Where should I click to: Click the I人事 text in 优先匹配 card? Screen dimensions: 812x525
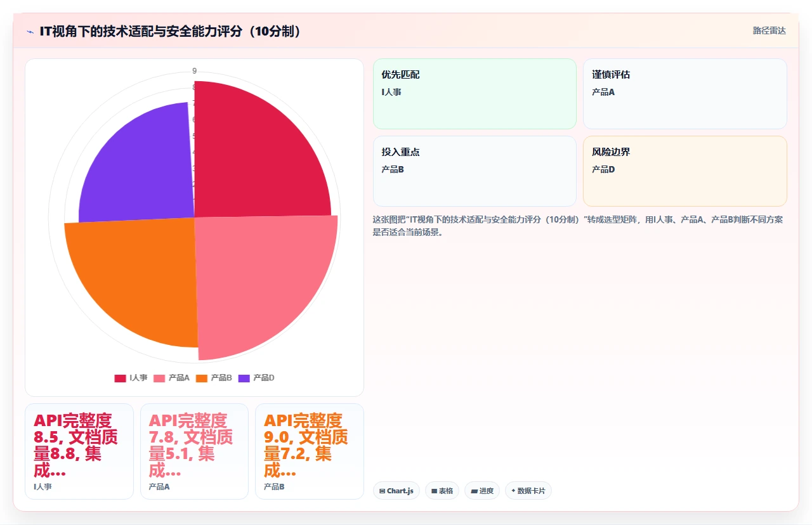tap(391, 92)
